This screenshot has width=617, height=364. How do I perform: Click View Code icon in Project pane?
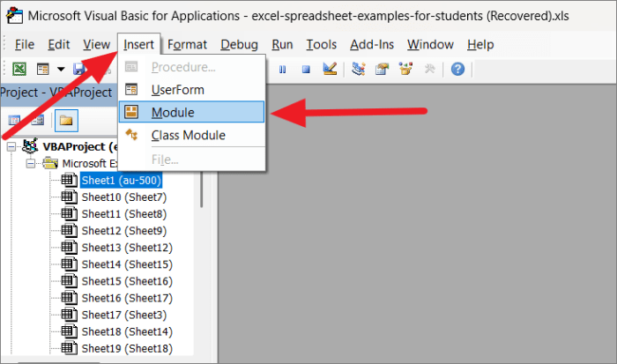pyautogui.click(x=15, y=120)
